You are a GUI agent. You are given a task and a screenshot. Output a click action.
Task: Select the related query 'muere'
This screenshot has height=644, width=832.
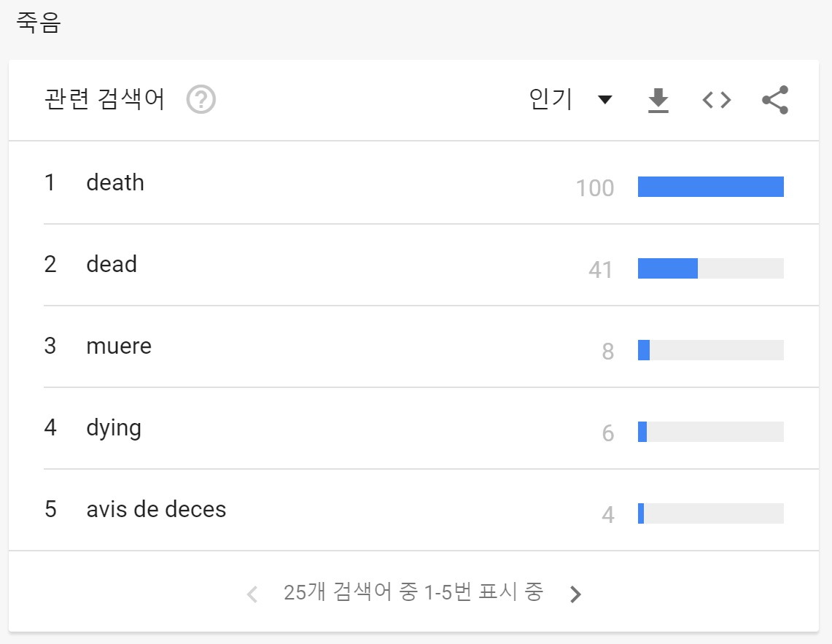(119, 346)
